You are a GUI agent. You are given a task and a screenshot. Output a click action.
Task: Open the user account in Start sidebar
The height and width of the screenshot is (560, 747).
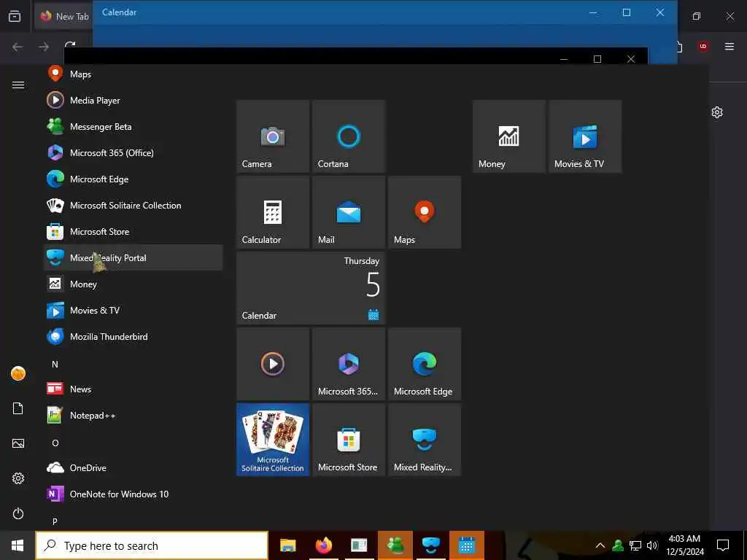(x=18, y=374)
